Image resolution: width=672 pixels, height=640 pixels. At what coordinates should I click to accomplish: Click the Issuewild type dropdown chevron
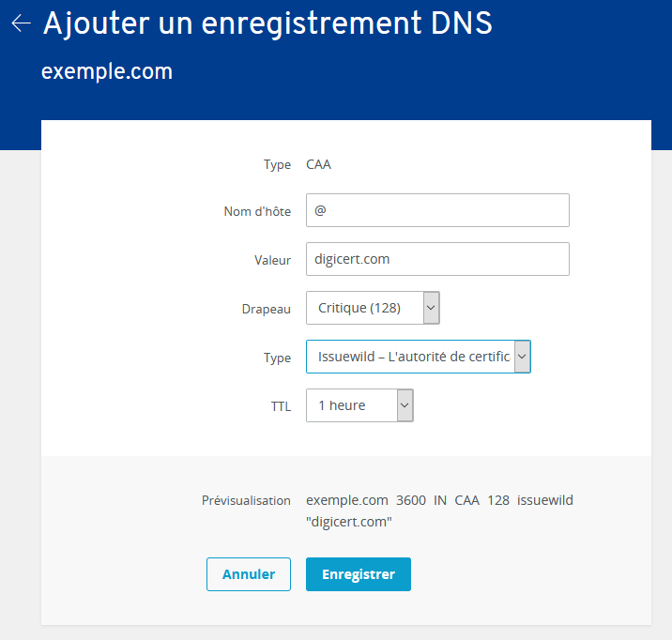(522, 357)
